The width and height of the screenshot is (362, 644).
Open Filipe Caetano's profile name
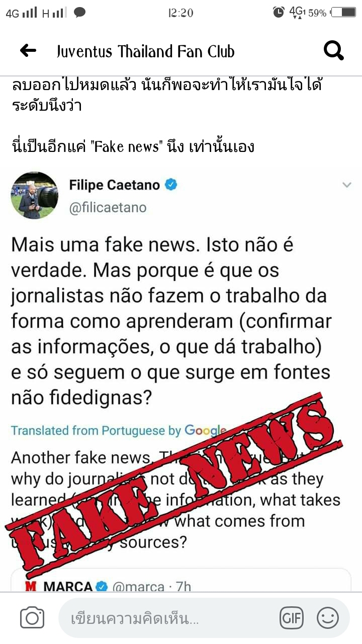coord(115,185)
